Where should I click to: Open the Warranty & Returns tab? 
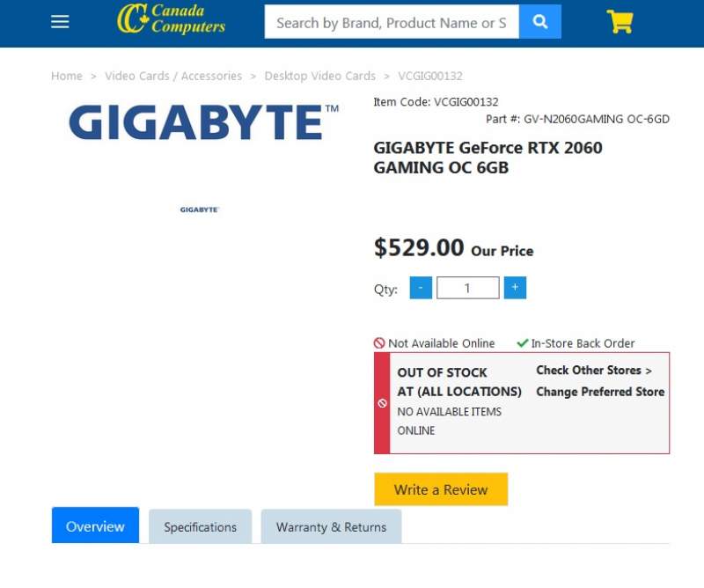332,526
